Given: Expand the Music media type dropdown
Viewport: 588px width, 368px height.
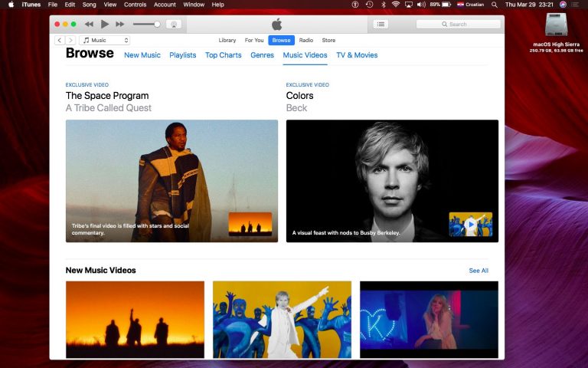Looking at the screenshot, I should coord(105,40).
